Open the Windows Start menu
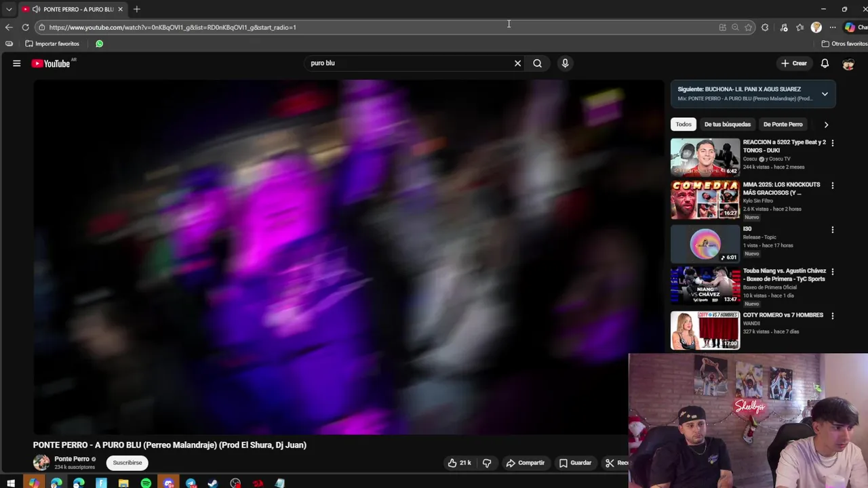 click(11, 483)
